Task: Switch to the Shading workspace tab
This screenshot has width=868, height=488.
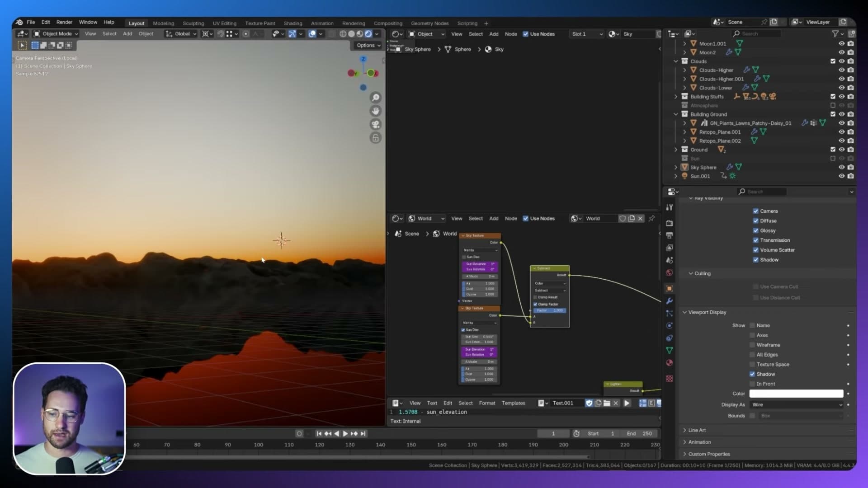Action: pyautogui.click(x=293, y=23)
